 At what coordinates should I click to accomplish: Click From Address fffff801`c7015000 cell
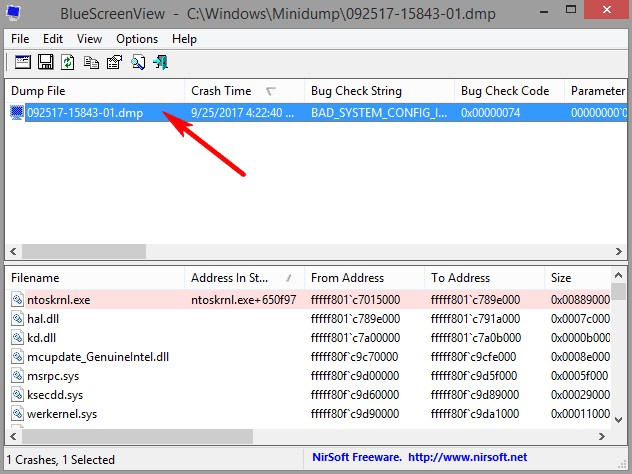[355, 299]
